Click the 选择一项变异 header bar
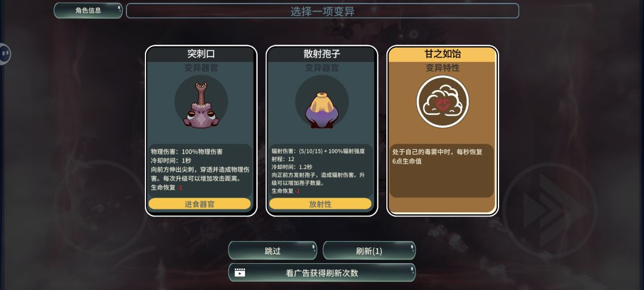644x290 pixels. coord(323,11)
